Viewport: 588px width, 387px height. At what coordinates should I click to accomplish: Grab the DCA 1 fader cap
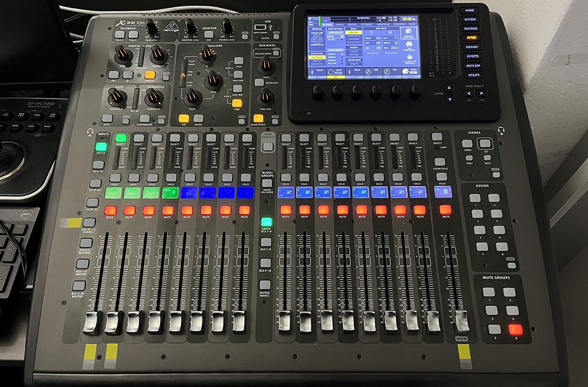point(284,322)
